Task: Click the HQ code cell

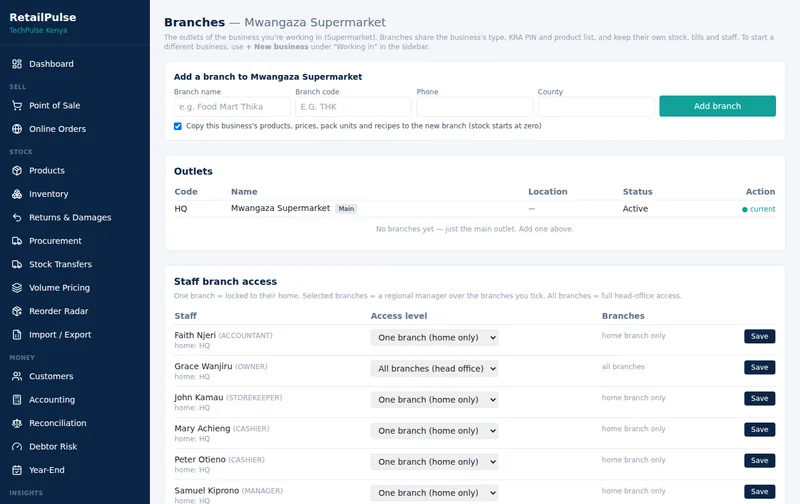Action: [x=181, y=209]
